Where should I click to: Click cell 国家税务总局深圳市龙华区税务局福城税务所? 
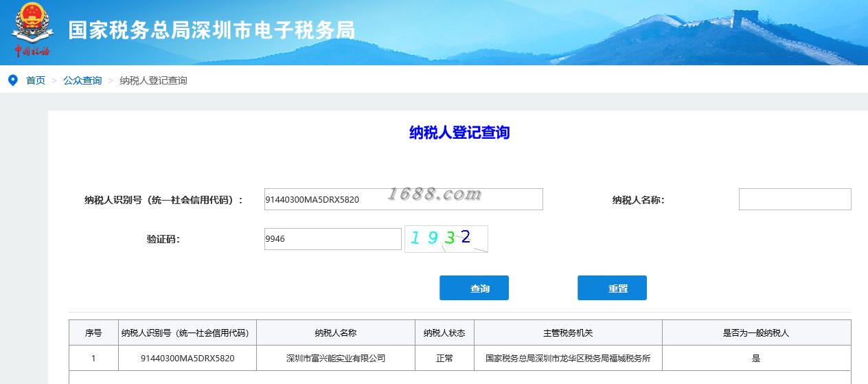pos(568,358)
